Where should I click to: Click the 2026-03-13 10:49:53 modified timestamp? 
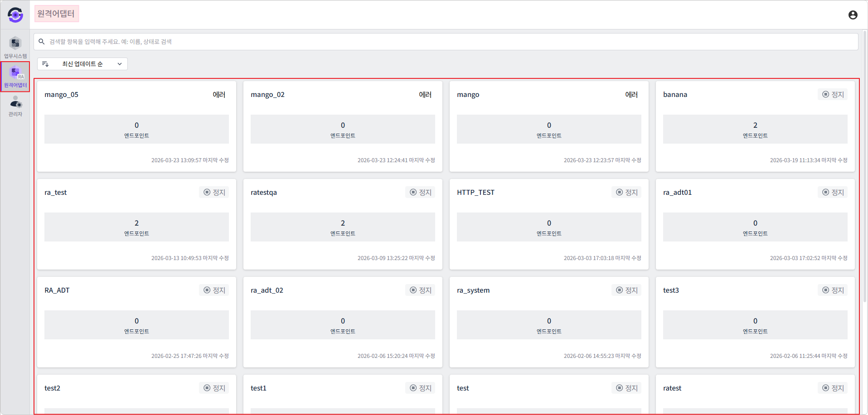point(190,258)
